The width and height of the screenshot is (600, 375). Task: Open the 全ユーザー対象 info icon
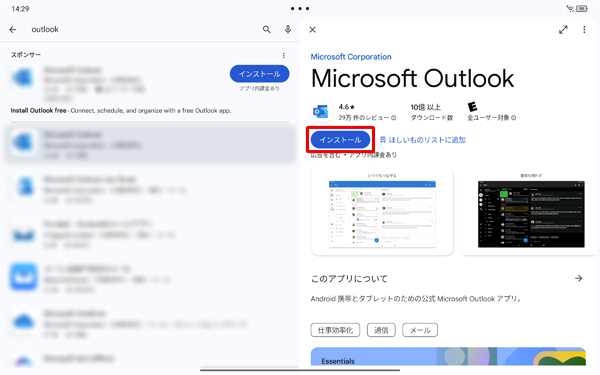click(514, 118)
